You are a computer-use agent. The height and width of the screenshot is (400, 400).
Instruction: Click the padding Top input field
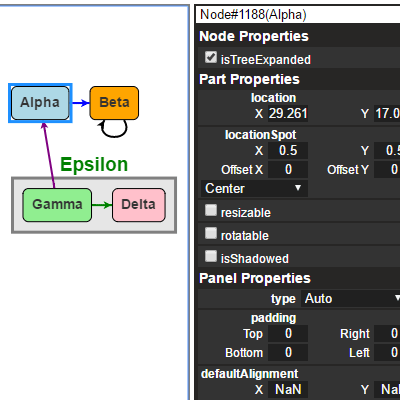(288, 333)
